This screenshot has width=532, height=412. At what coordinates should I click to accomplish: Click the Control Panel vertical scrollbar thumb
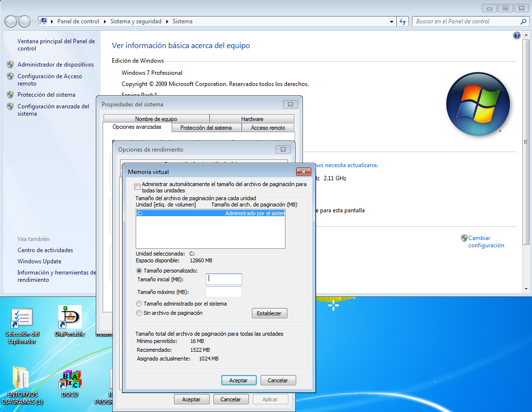coord(526,142)
